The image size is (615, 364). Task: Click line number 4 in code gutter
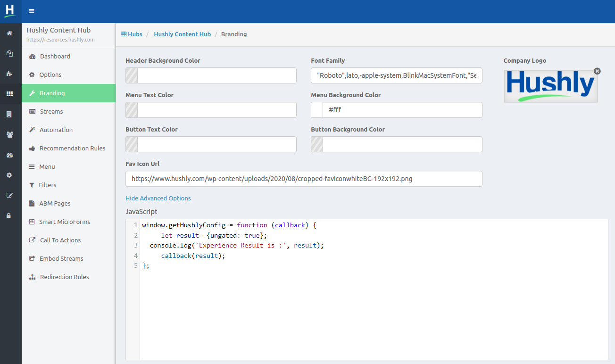[136, 256]
